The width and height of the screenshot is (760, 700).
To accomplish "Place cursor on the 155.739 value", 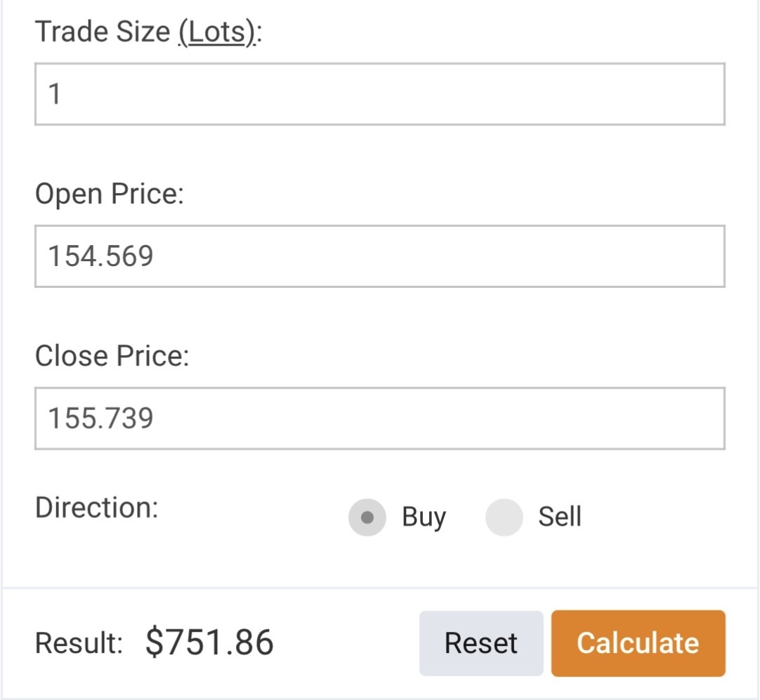I will click(100, 418).
